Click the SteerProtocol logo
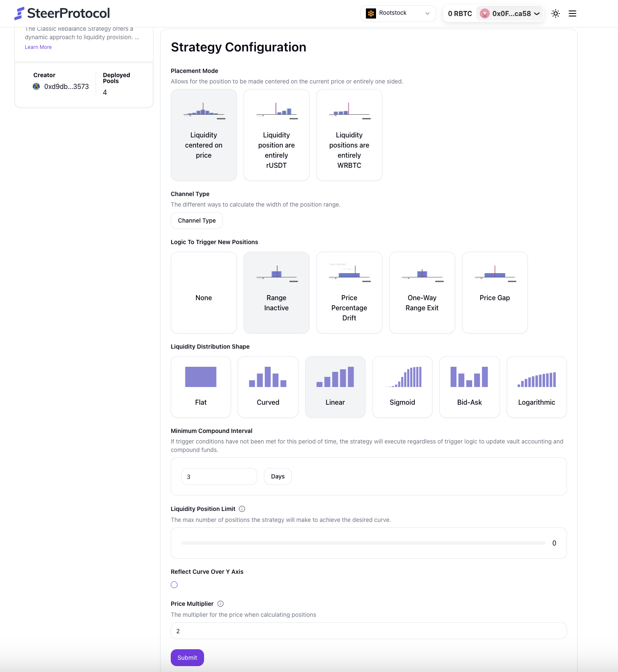The height and width of the screenshot is (672, 618). coord(62,13)
